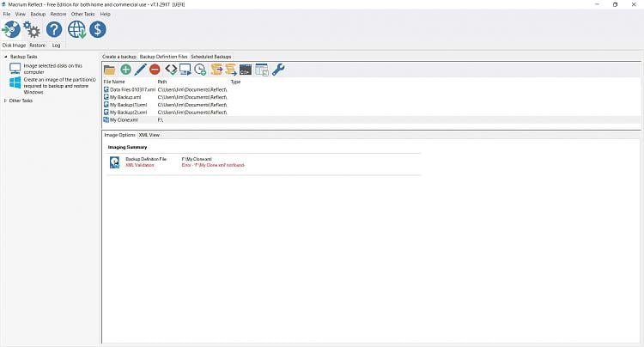Screen dimensions: 644x347
Task: Click monitor icon for imaging selected disks
Action: [15, 68]
